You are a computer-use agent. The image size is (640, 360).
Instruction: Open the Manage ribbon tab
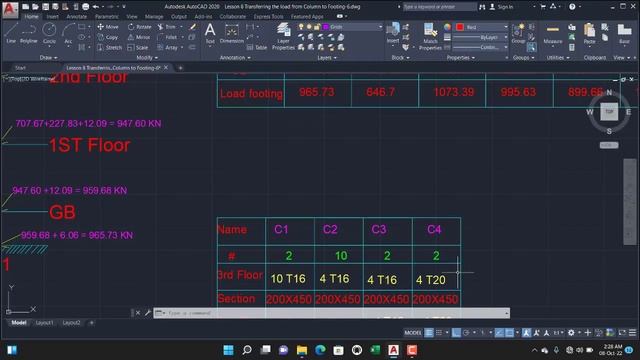pyautogui.click(x=154, y=17)
